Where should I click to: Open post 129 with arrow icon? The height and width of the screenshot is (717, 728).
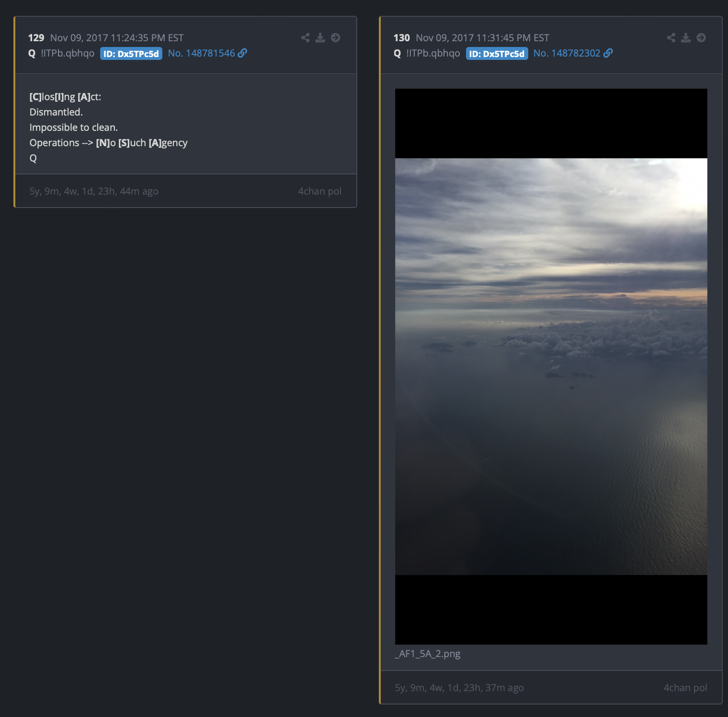click(336, 38)
